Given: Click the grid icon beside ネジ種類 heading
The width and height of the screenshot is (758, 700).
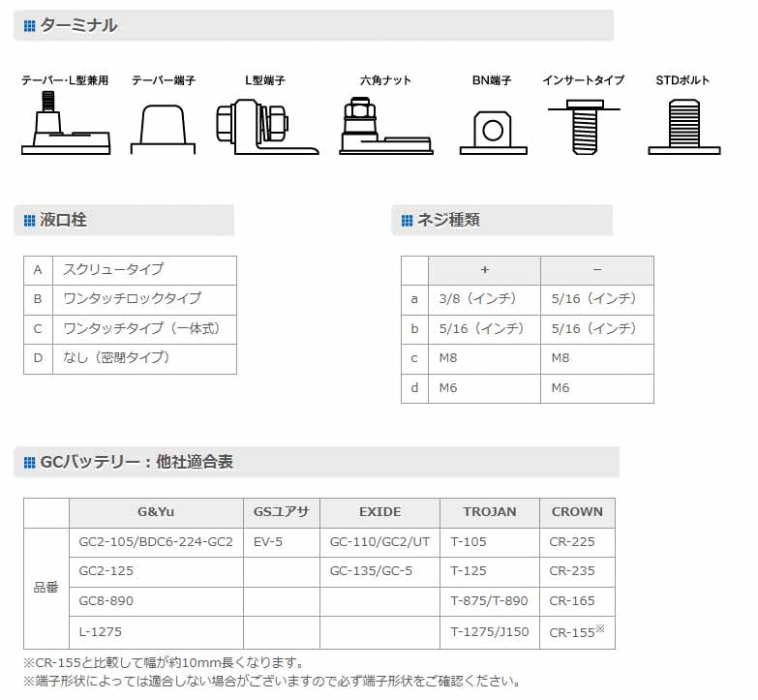Looking at the screenshot, I should click(407, 221).
